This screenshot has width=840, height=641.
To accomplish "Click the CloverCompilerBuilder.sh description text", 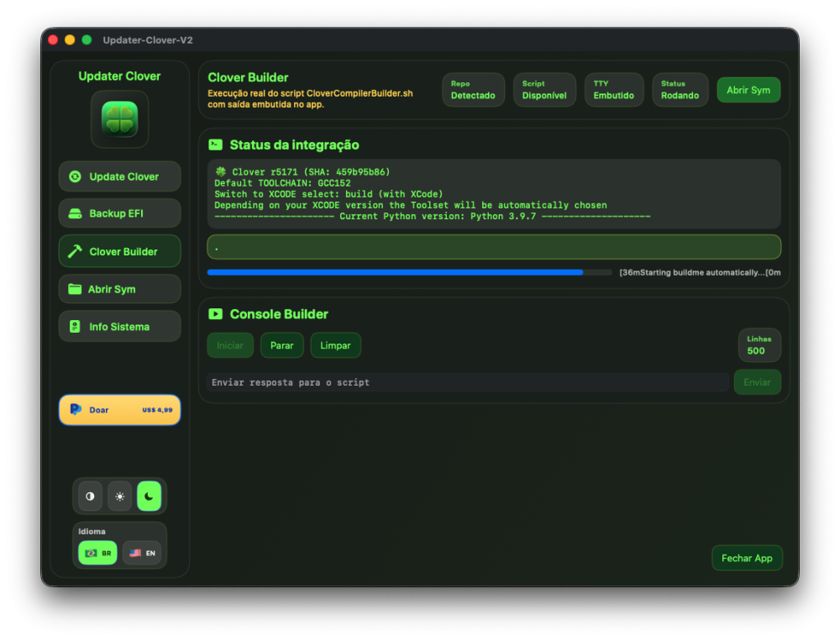I will click(x=310, y=98).
